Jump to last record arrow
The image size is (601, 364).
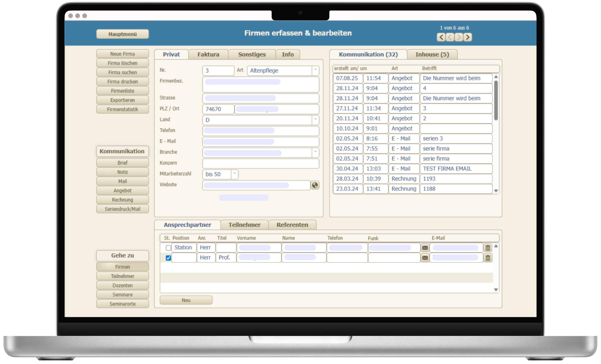tap(468, 37)
